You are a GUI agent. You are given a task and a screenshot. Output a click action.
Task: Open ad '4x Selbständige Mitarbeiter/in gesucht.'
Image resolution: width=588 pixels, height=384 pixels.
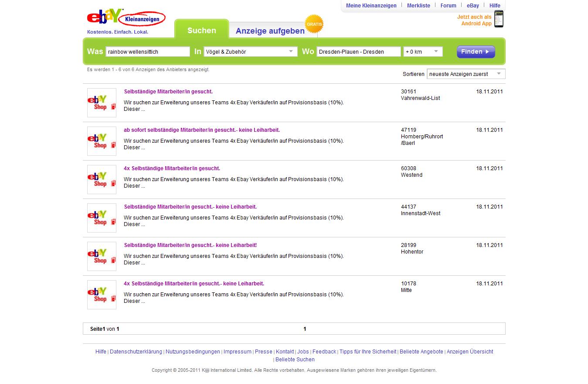click(x=172, y=168)
